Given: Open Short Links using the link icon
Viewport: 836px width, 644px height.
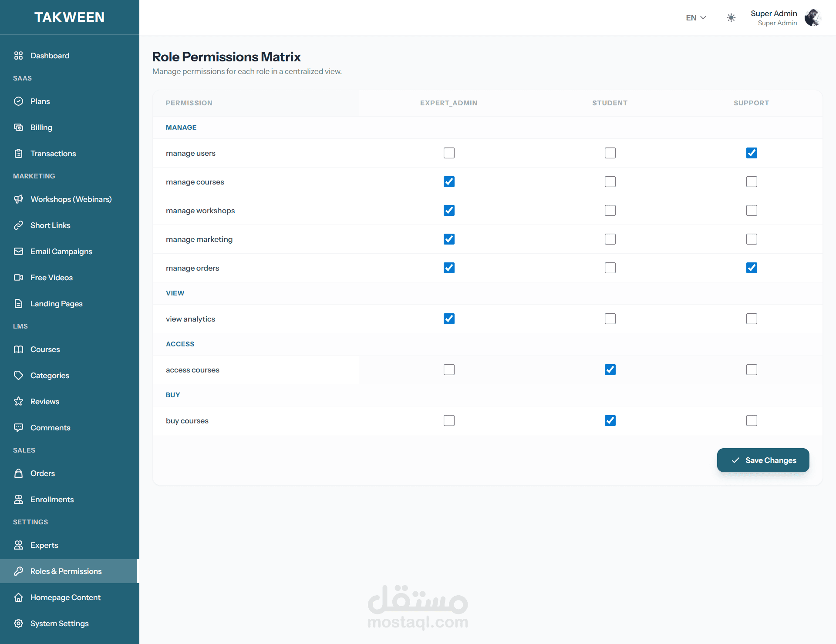Looking at the screenshot, I should 18,225.
